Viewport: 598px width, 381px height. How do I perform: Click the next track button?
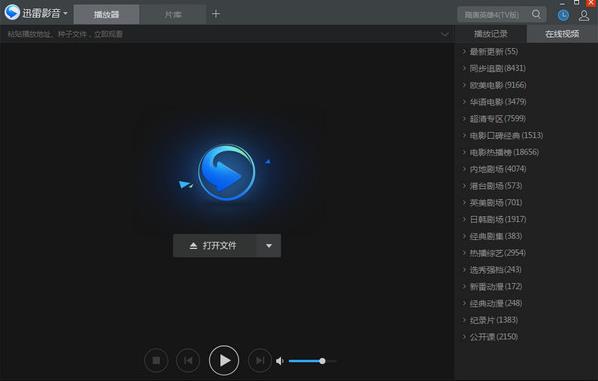tap(260, 360)
